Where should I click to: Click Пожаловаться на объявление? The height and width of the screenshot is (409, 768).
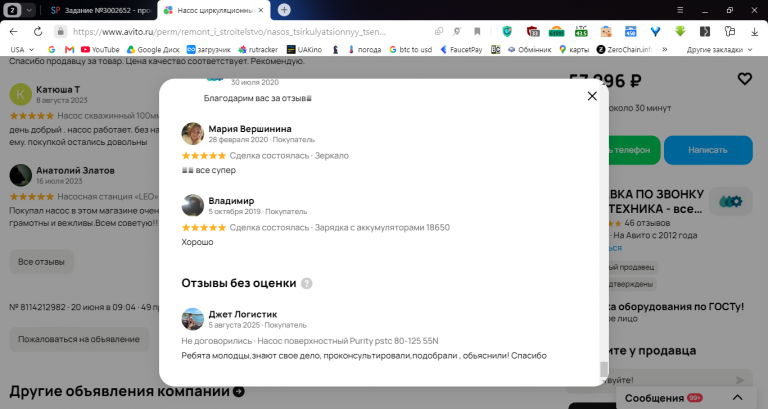pos(79,339)
